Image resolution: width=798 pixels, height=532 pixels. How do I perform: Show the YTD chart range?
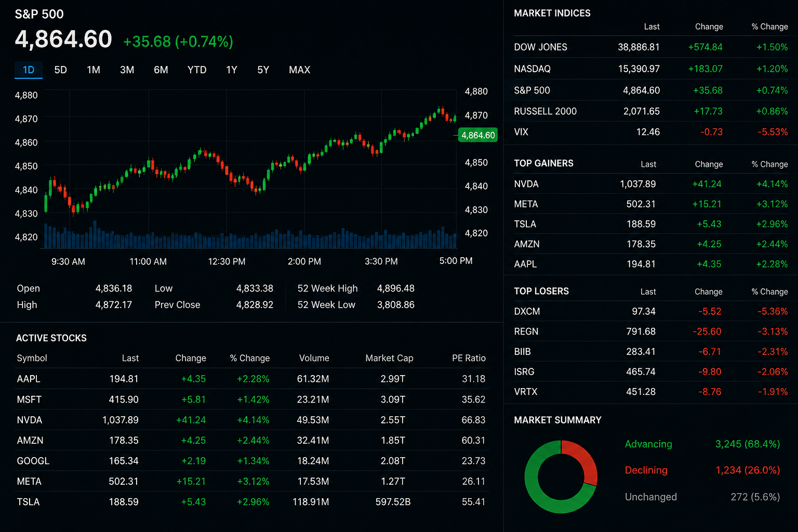tap(197, 70)
